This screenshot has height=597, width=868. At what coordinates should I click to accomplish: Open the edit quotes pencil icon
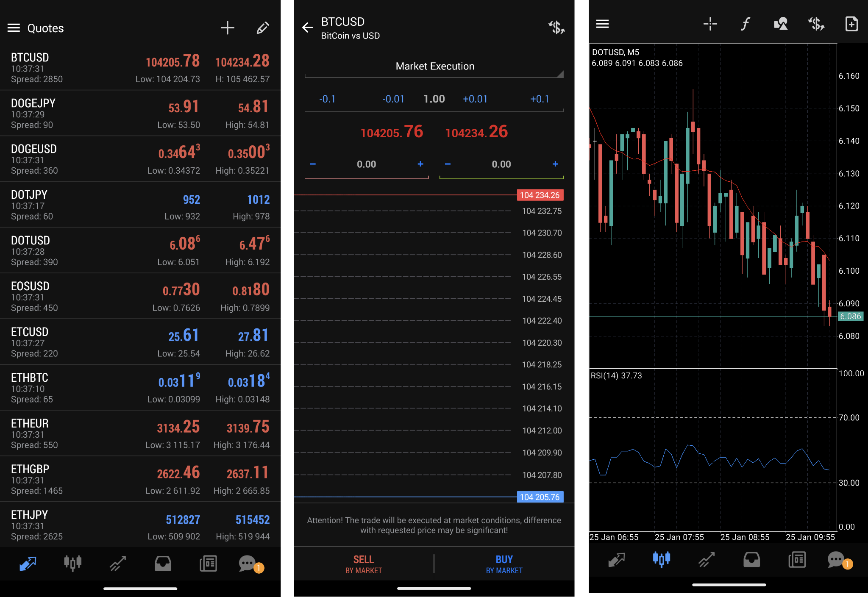tap(262, 28)
